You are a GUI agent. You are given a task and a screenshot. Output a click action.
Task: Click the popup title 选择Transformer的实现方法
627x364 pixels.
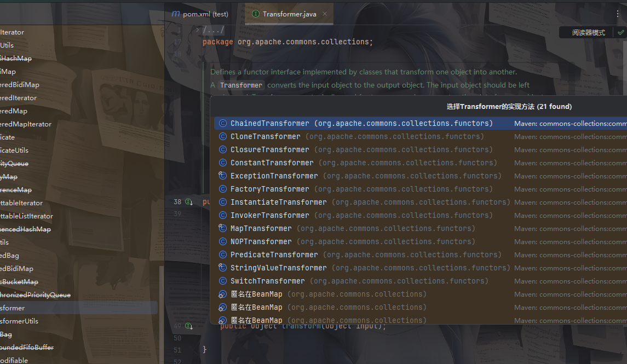[x=509, y=107]
